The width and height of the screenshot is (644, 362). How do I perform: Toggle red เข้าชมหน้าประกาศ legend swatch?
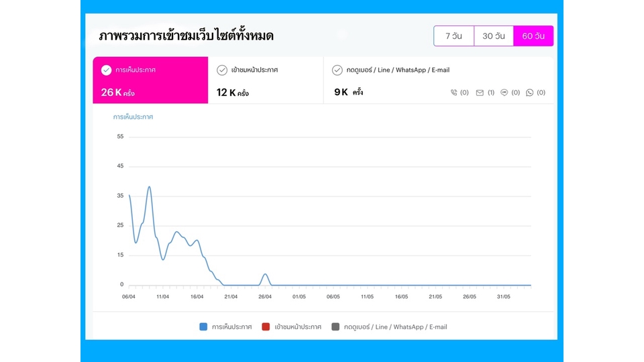click(x=266, y=327)
